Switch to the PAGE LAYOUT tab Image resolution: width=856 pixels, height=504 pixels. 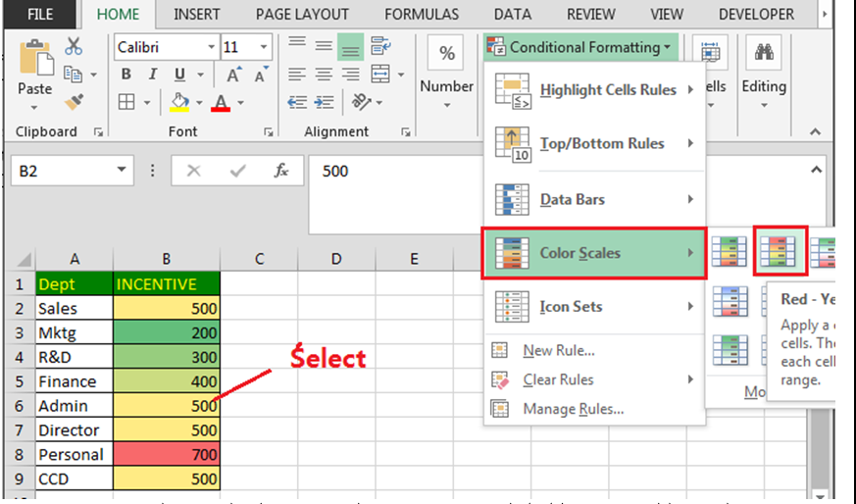coord(302,15)
